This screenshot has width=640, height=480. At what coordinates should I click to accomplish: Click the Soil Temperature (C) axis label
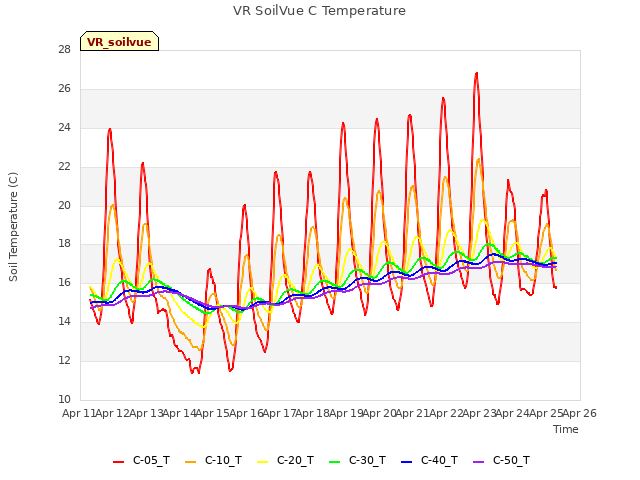pos(13,227)
